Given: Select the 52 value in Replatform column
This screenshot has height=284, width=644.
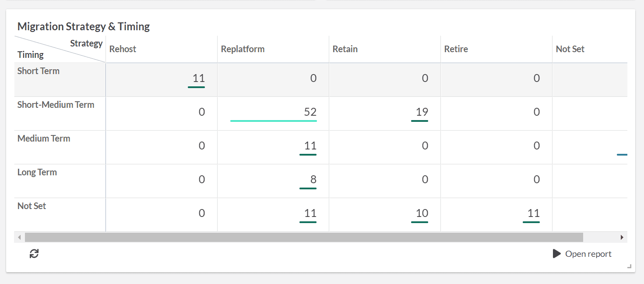Looking at the screenshot, I should 310,112.
